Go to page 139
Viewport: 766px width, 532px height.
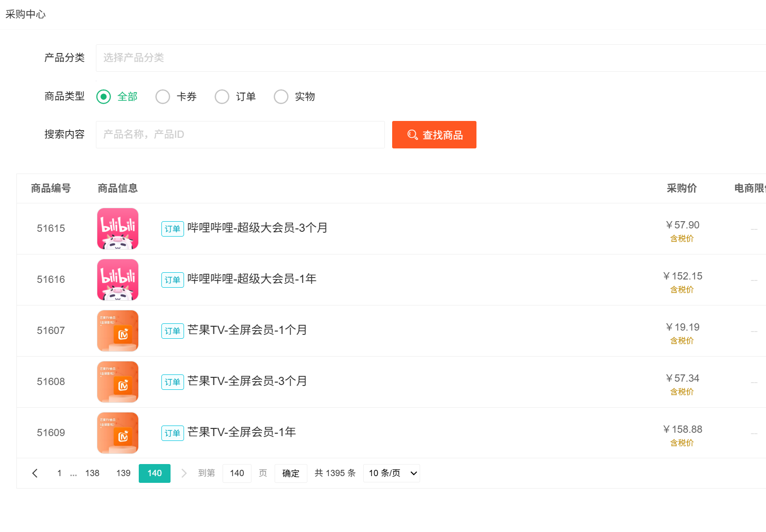[x=123, y=473]
